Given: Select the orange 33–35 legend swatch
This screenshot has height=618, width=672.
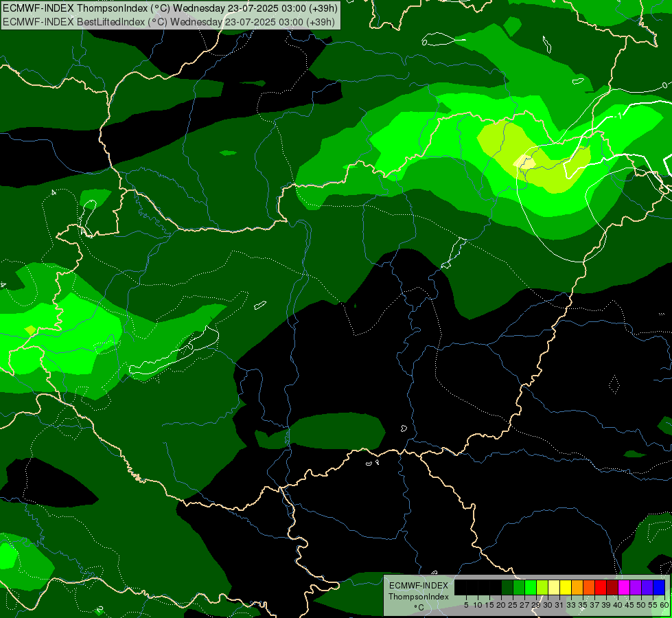Looking at the screenshot, I should pos(577,587).
